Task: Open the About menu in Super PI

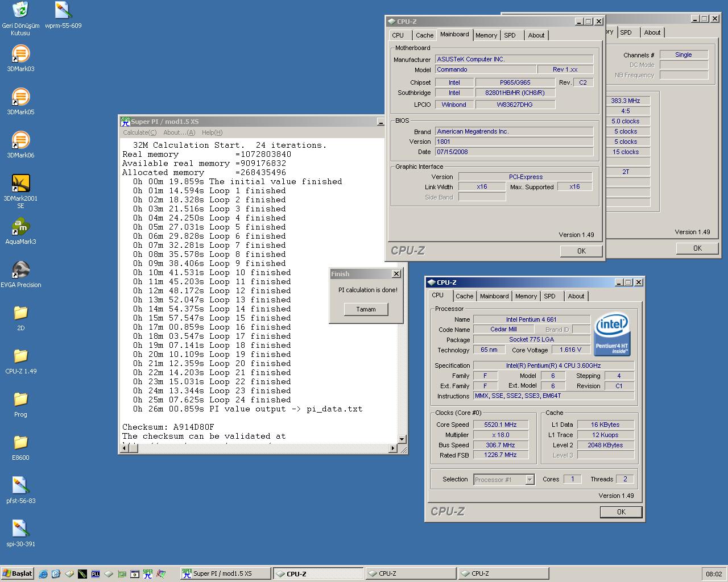Action: (x=179, y=132)
